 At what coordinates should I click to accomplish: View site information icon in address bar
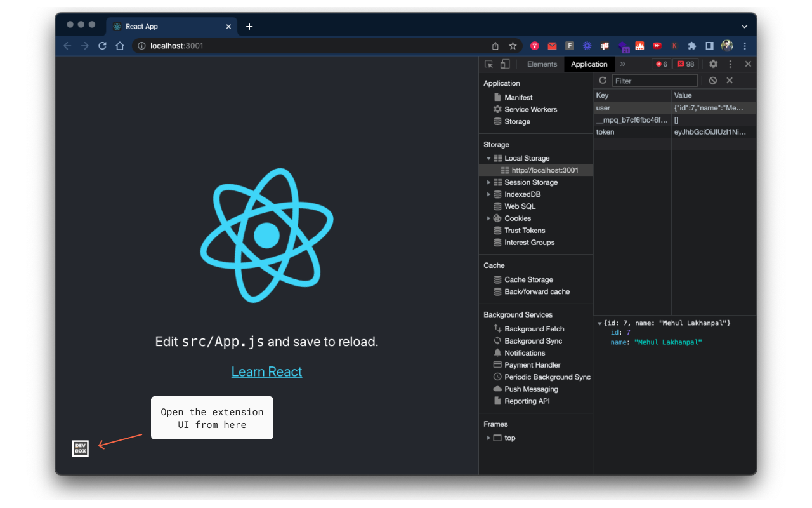click(x=141, y=46)
